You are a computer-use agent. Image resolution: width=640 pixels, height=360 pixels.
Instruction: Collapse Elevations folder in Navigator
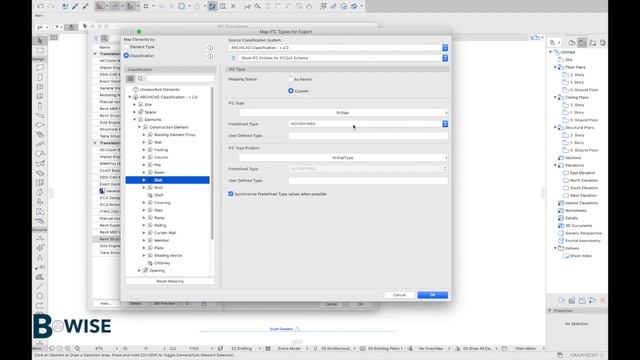555,165
